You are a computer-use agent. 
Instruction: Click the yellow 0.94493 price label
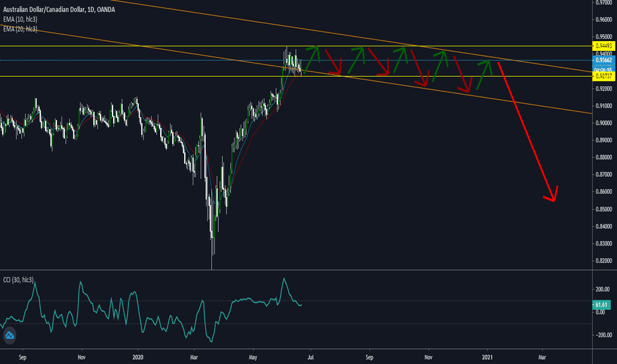604,46
